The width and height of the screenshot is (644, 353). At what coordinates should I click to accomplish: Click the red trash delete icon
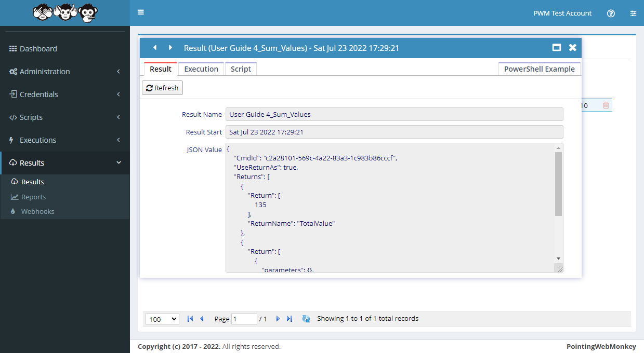tap(606, 105)
